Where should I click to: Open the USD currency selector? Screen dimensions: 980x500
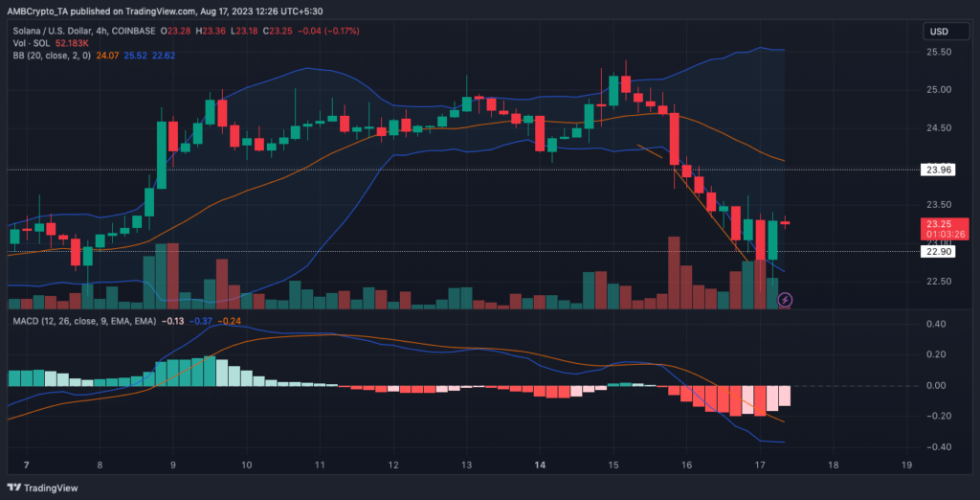pyautogui.click(x=939, y=32)
